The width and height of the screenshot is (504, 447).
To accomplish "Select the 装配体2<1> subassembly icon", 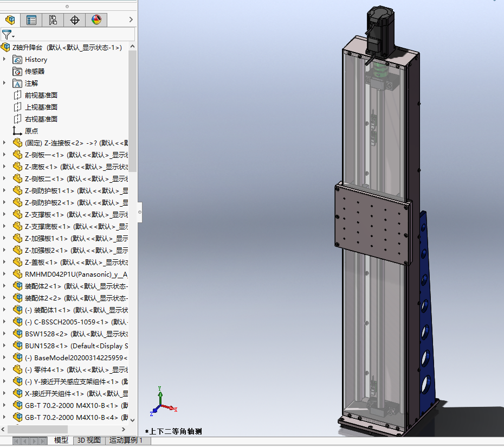I will [17, 286].
